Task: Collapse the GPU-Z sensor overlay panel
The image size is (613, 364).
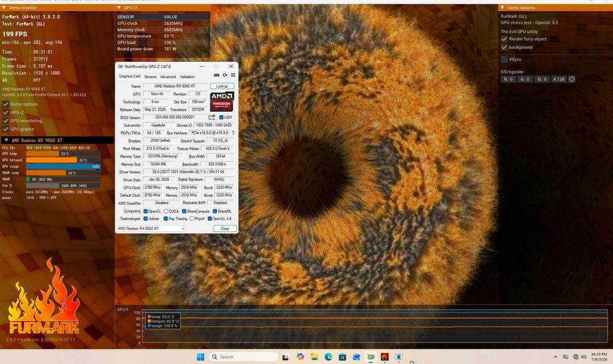Action: tap(119, 7)
